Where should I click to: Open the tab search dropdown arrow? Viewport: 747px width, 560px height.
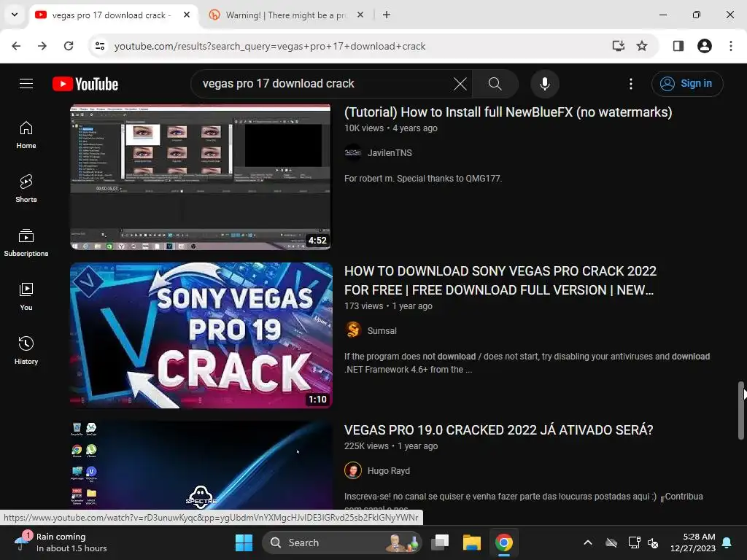tap(15, 15)
